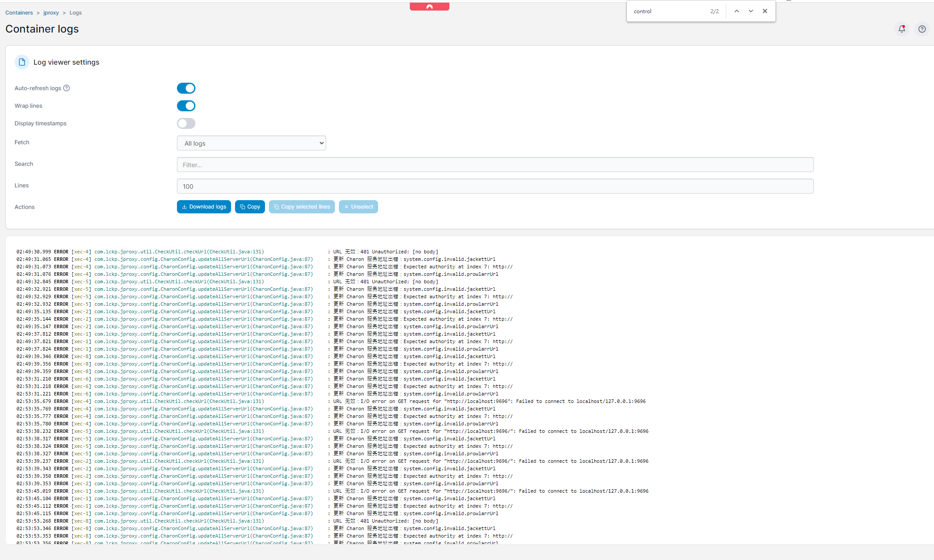Navigate to Containers via breadcrumb
934x560 pixels.
(19, 12)
